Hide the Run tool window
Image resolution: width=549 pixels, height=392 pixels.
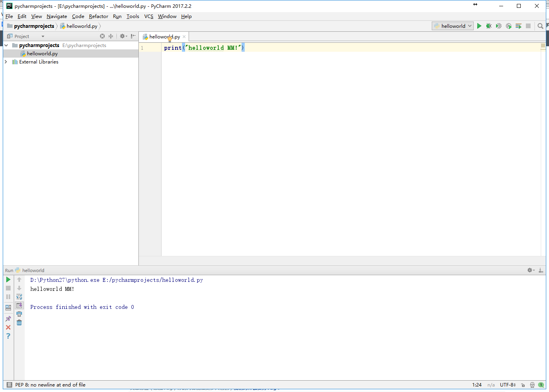click(541, 270)
